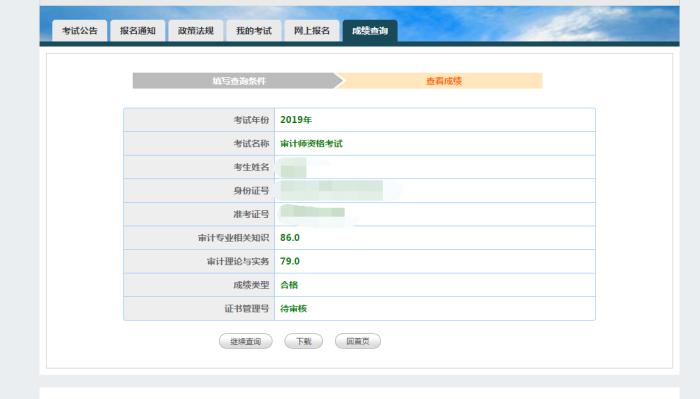Click the 下载 button
700x399 pixels.
(304, 341)
